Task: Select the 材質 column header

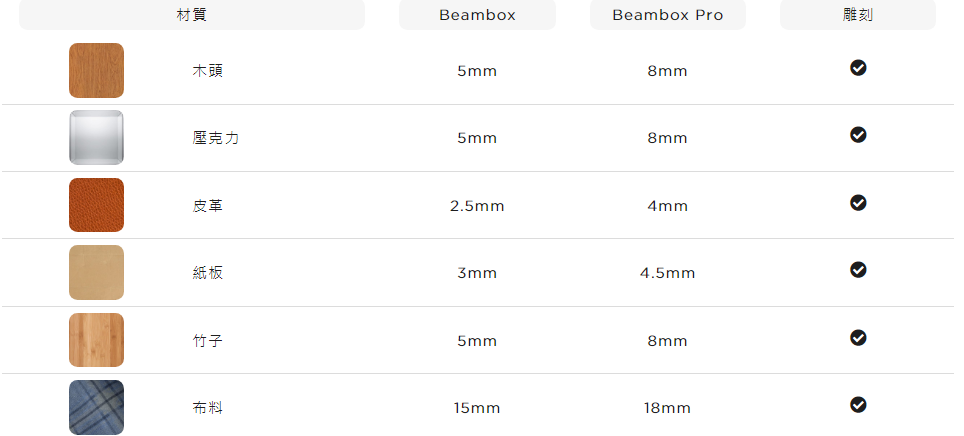Action: (x=192, y=15)
